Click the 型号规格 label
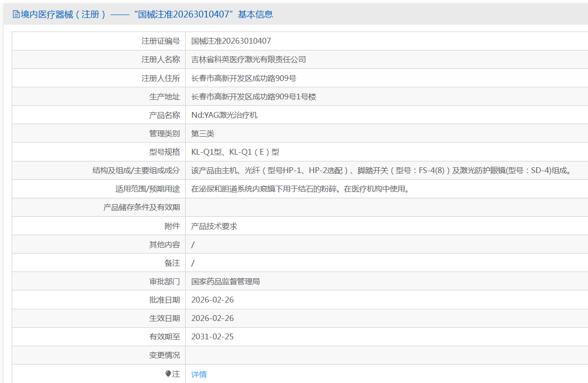The width and height of the screenshot is (588, 383). click(x=164, y=152)
